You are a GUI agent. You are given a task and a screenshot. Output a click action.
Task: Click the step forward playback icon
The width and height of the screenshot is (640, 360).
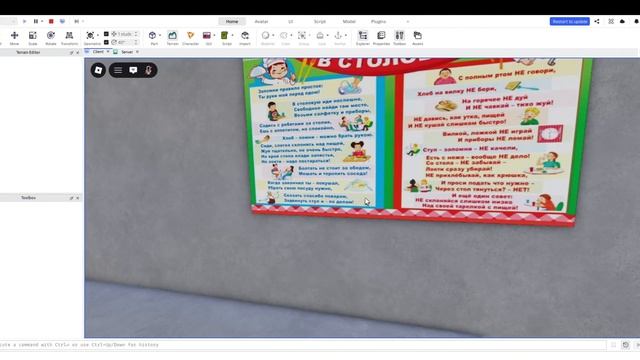point(76,21)
